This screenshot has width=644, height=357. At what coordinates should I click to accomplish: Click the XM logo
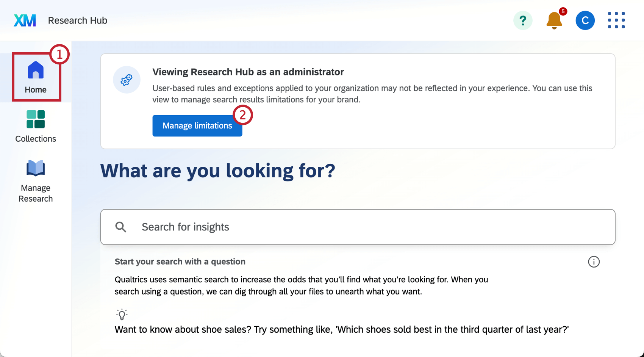(24, 20)
